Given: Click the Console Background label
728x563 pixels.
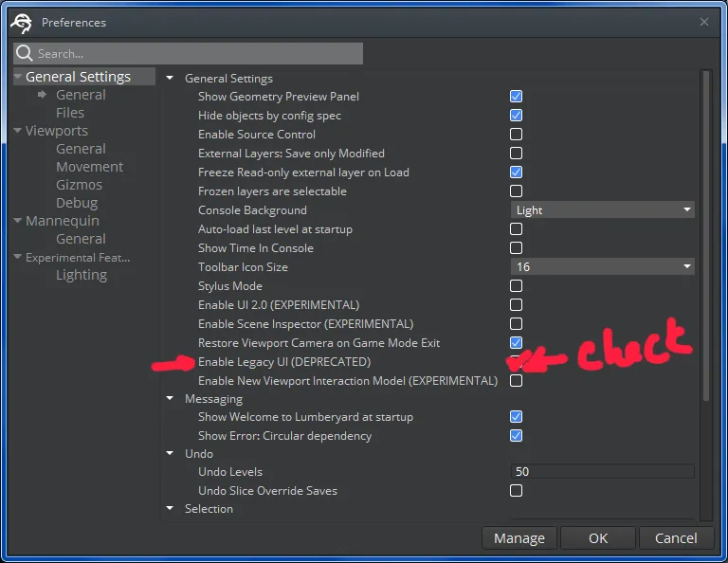Looking at the screenshot, I should click(252, 210).
